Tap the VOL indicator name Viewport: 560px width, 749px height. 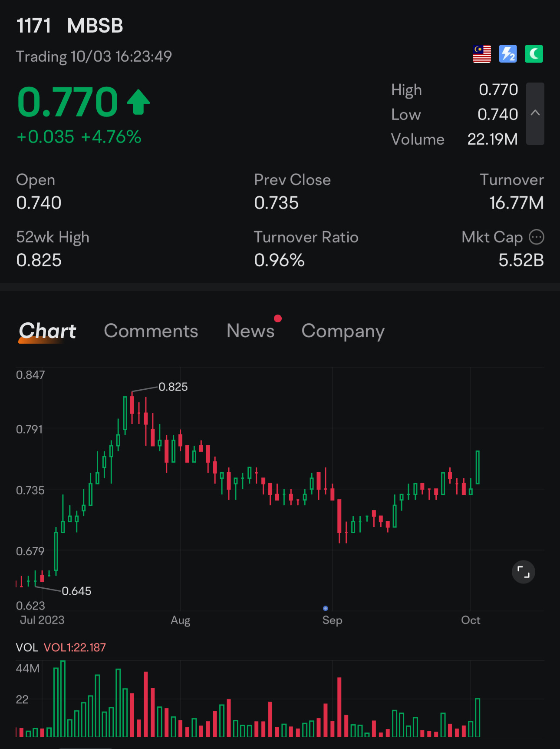27,647
